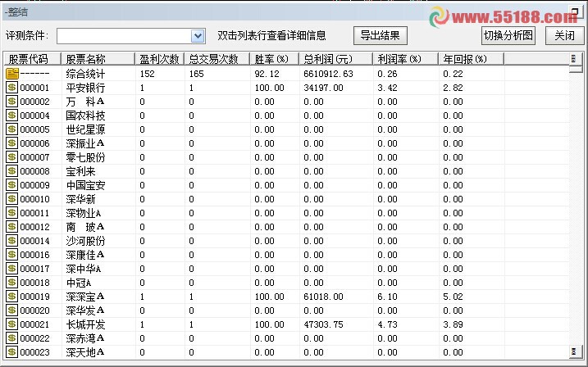The height and width of the screenshot is (367, 588).
Task: Sort by the 股票名称 column header
Action: point(98,59)
